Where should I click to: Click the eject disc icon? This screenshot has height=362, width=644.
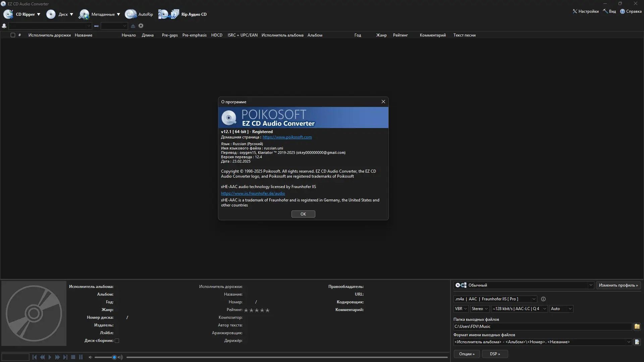[x=133, y=26]
